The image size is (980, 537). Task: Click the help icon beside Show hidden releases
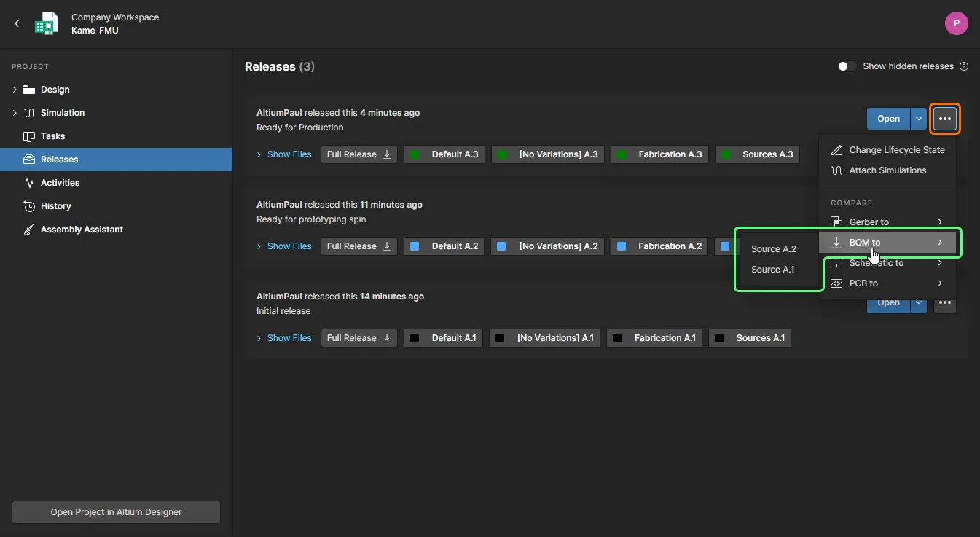click(964, 66)
